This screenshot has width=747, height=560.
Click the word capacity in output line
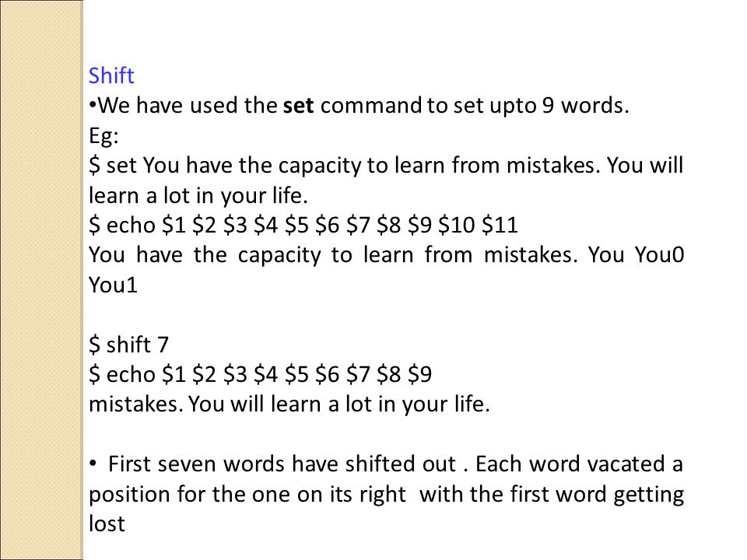tap(279, 256)
